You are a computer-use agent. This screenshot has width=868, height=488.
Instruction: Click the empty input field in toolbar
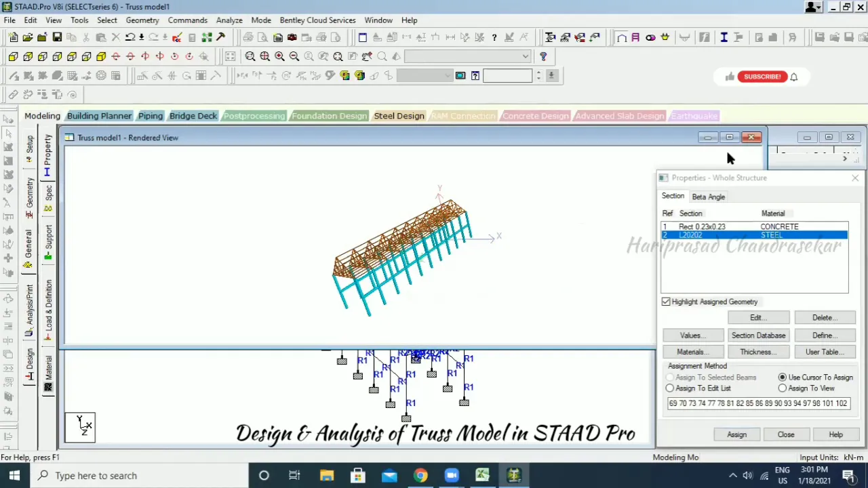507,75
